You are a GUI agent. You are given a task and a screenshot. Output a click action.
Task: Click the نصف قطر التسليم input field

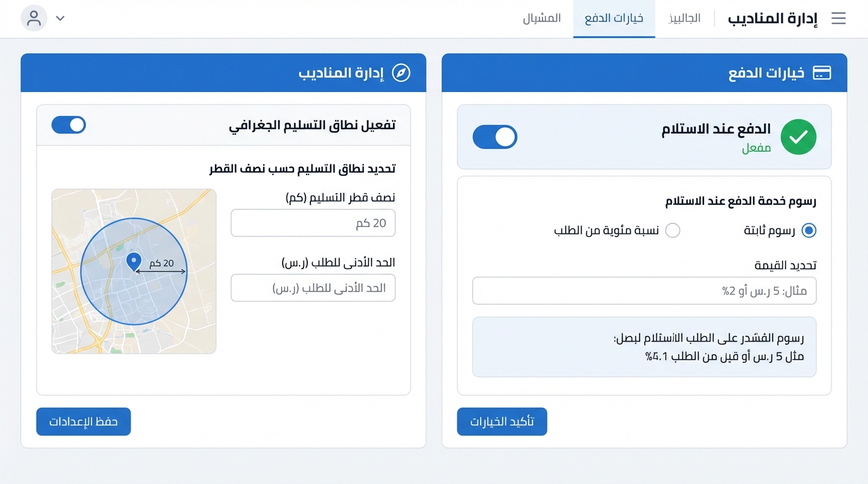(x=313, y=223)
